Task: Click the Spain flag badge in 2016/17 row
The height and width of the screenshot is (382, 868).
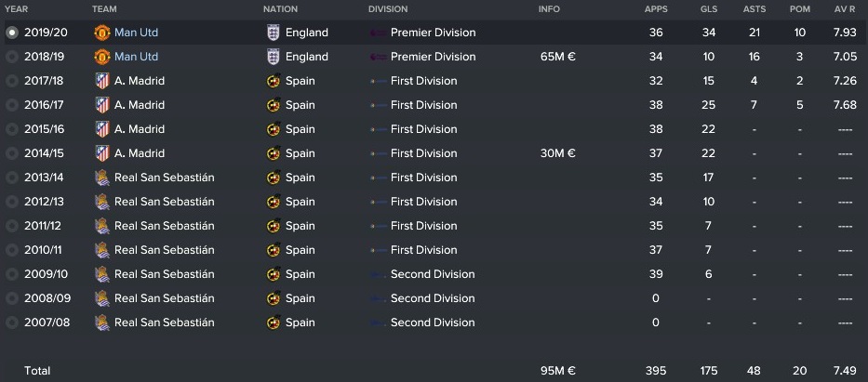Action: [273, 105]
